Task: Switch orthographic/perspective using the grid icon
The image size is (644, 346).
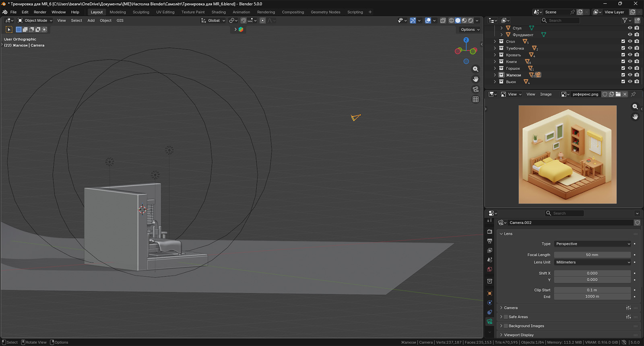Action: point(475,99)
